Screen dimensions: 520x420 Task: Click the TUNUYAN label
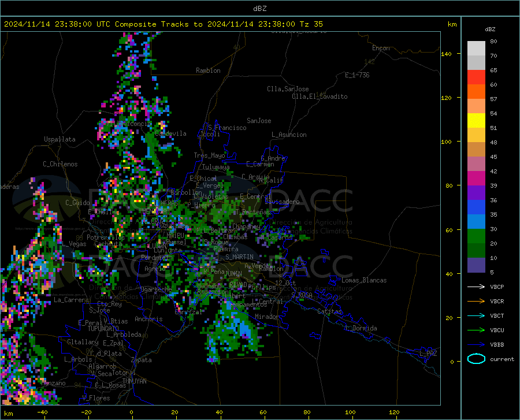[134, 381]
